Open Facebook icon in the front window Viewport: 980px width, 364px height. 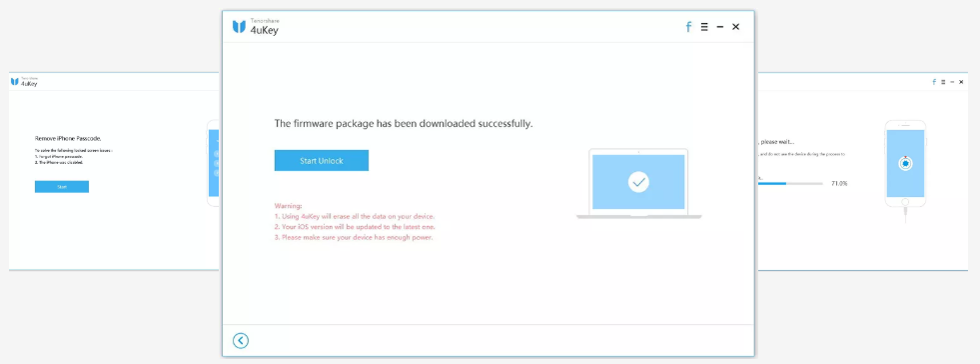tap(688, 27)
